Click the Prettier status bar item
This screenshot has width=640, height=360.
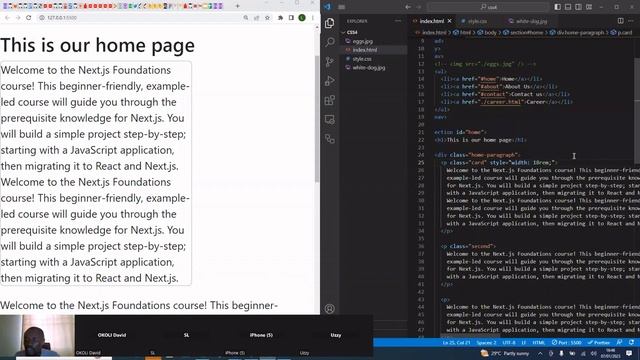click(599, 342)
